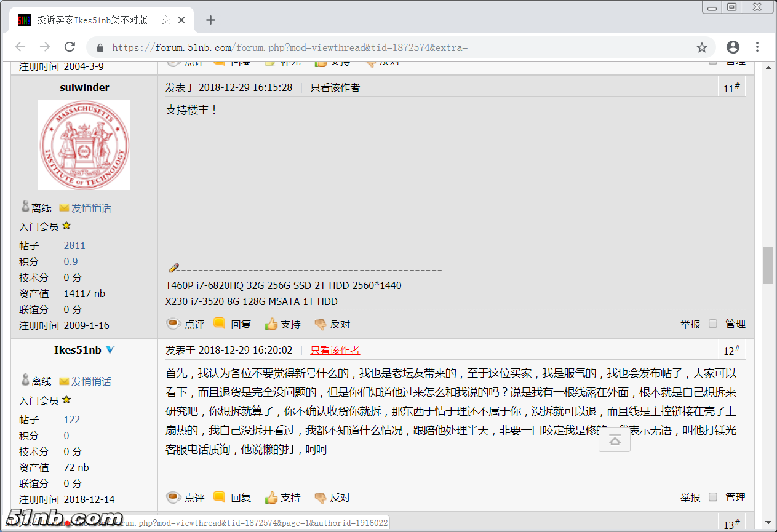Click 反对 thumbs-down on suiwinder's post
The height and width of the screenshot is (532, 777).
(332, 324)
